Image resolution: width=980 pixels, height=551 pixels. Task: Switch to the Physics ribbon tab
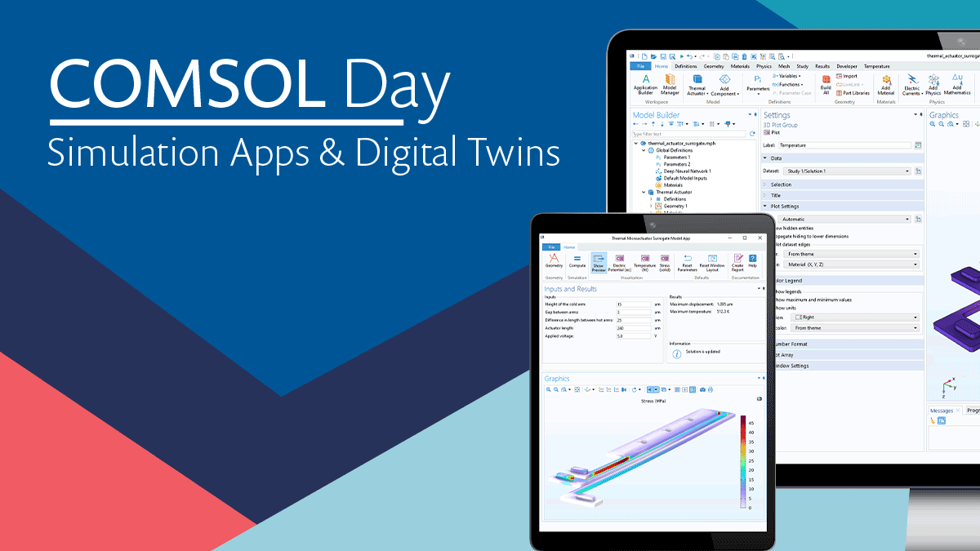(764, 65)
